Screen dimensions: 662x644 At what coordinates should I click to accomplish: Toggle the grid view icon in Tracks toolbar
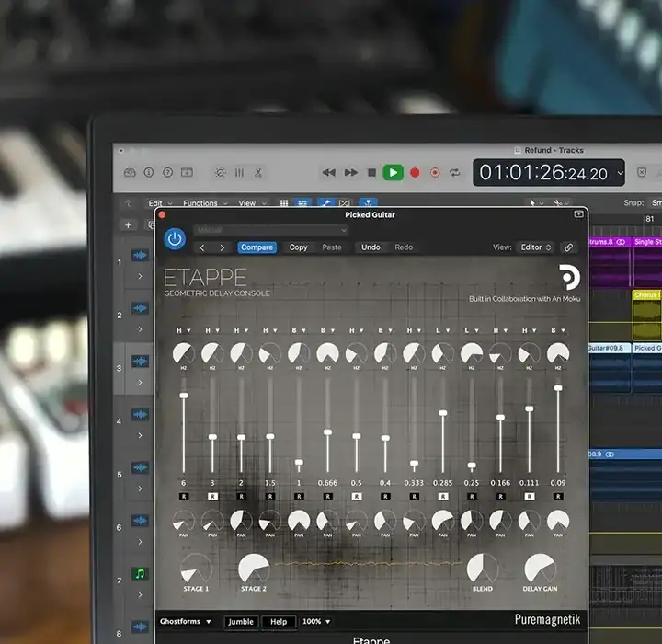(x=284, y=203)
